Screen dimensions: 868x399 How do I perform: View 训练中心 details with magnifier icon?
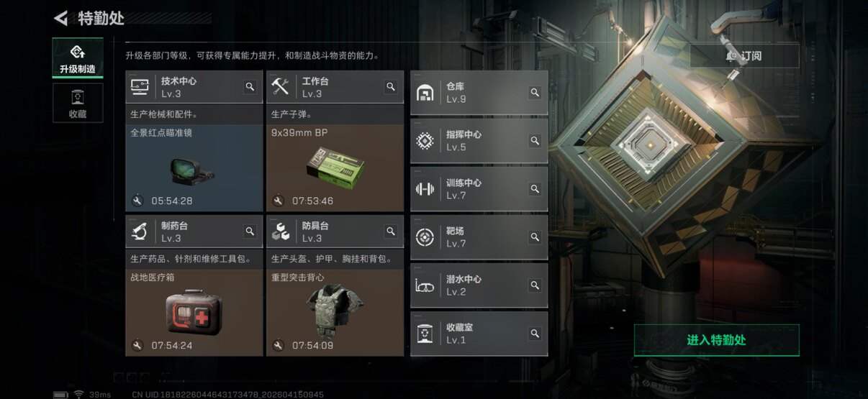pyautogui.click(x=535, y=188)
